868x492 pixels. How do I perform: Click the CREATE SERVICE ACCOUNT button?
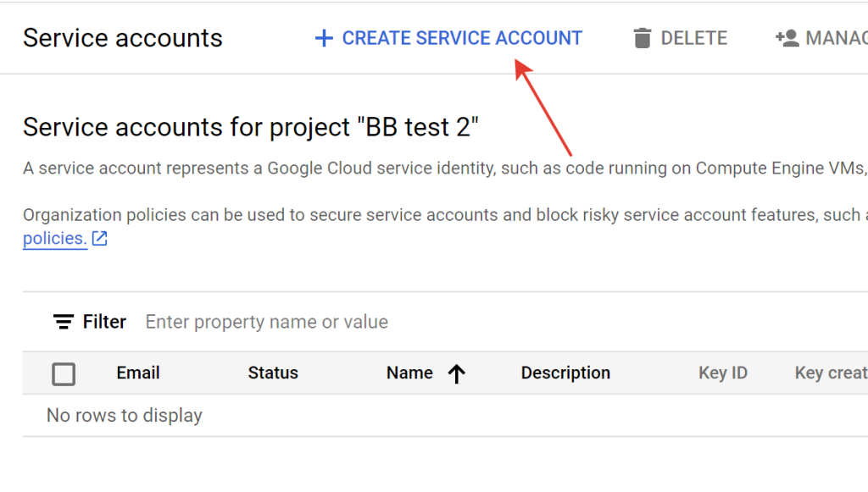[x=448, y=38]
